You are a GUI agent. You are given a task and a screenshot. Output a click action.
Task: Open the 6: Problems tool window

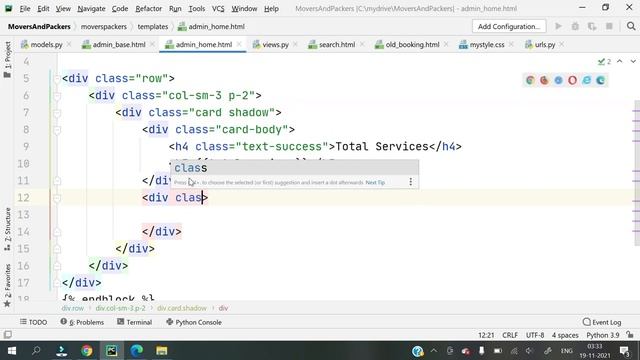click(x=82, y=322)
